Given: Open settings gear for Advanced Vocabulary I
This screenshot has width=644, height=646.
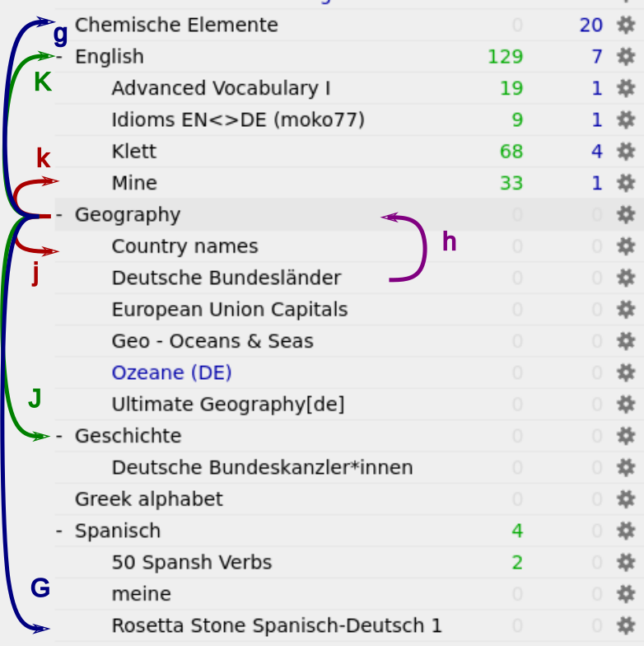Looking at the screenshot, I should coord(626,88).
